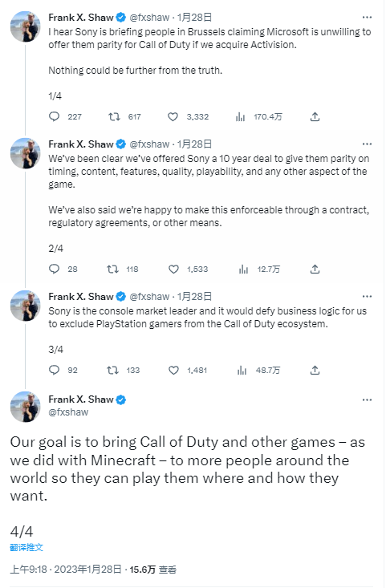Open more options for the 4/4 main tweet

(x=367, y=399)
